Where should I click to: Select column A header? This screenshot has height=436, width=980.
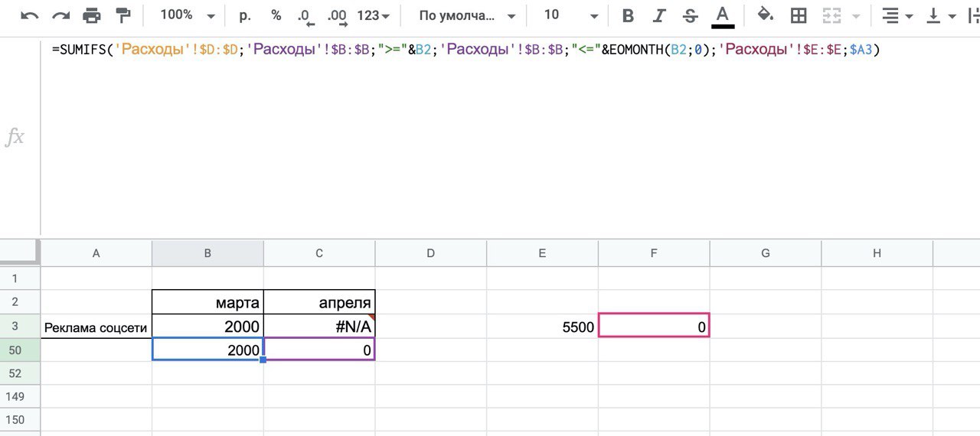[96, 253]
